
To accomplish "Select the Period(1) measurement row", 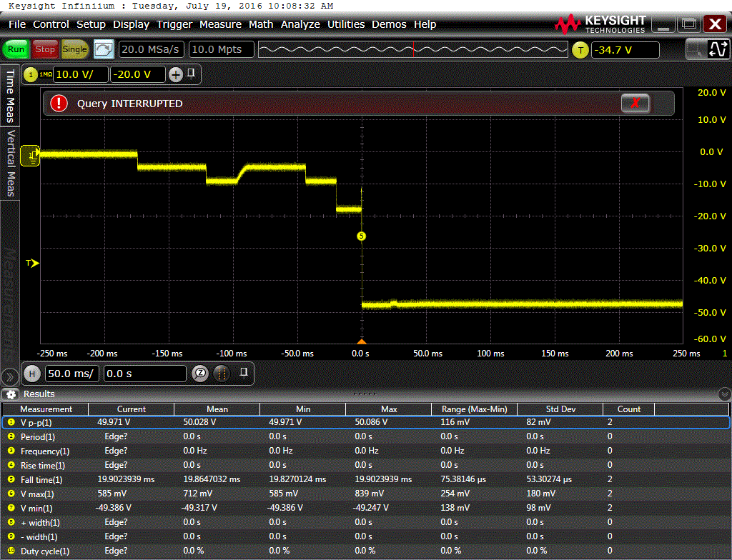I will [x=365, y=437].
